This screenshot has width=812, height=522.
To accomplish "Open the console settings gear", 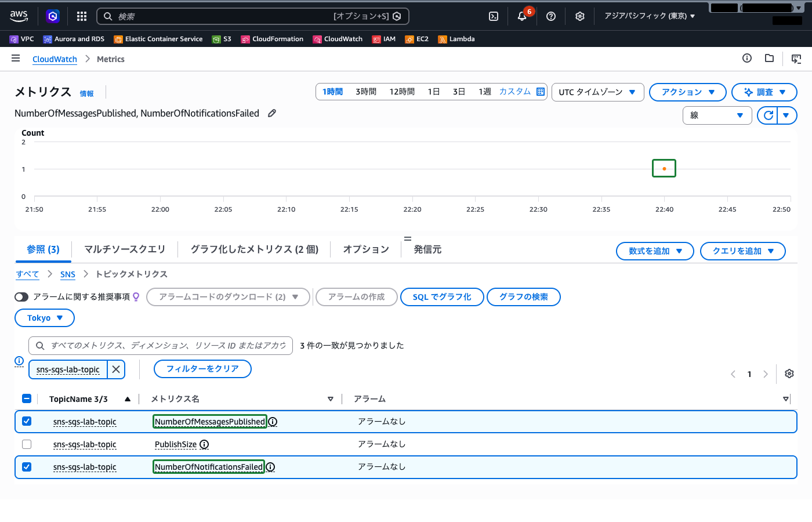I will (x=580, y=16).
